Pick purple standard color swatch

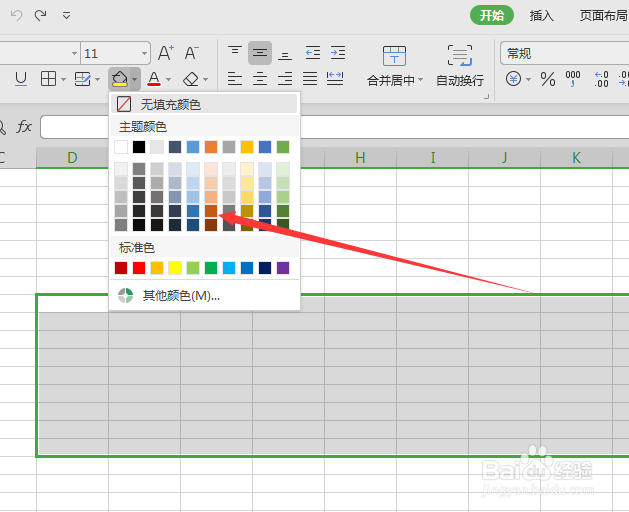click(x=283, y=268)
